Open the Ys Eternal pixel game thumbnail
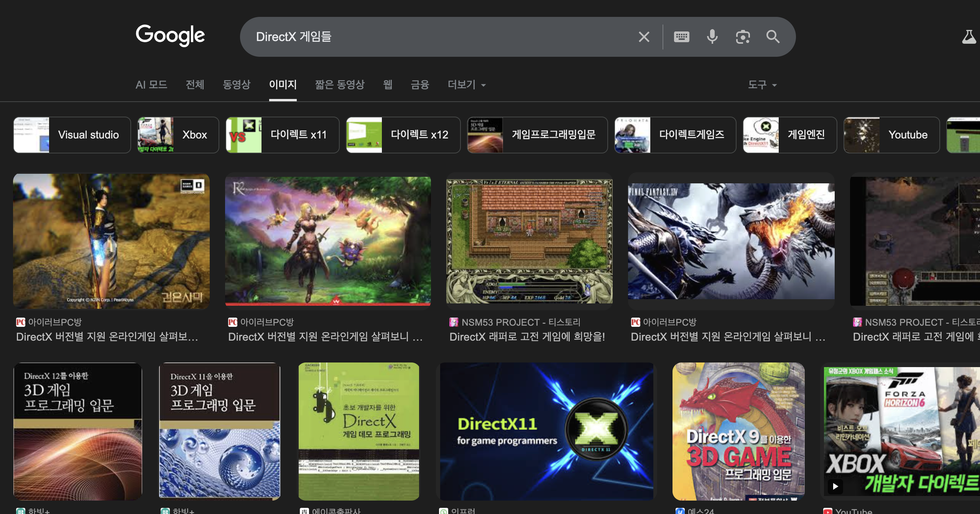 pos(529,241)
